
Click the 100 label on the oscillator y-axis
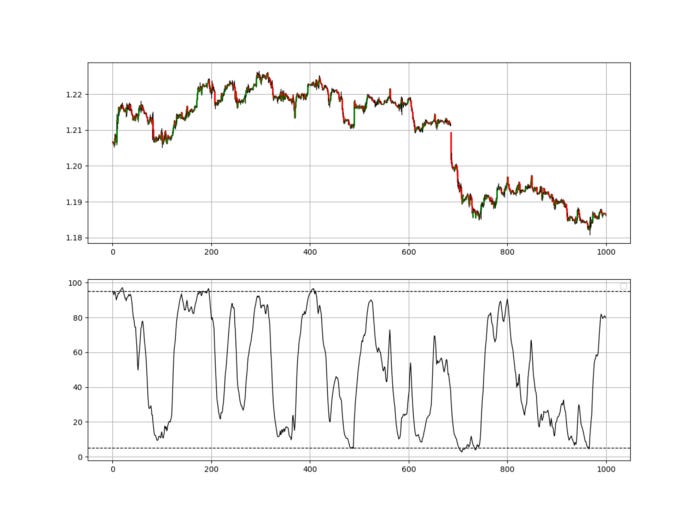pos(75,283)
